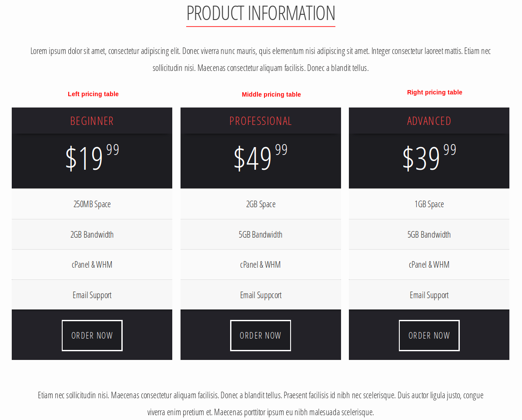Select the 2GB Space feature row
522x420 pixels.
[x=261, y=204]
